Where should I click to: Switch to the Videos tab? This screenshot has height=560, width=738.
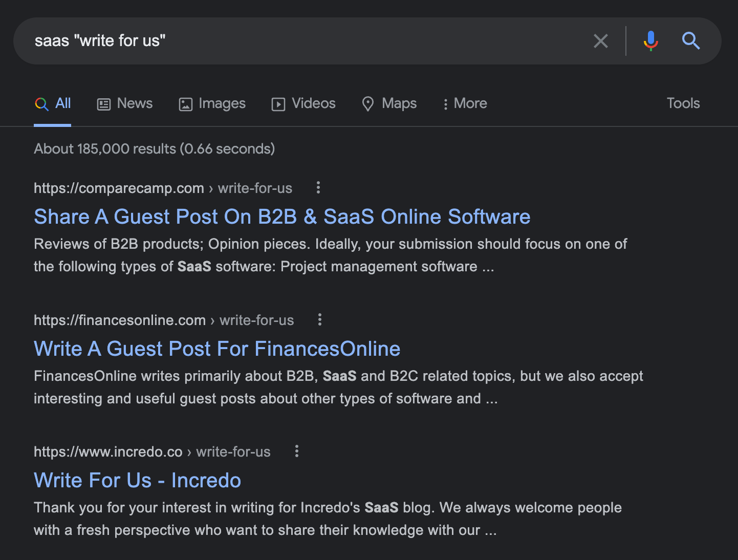tap(303, 103)
